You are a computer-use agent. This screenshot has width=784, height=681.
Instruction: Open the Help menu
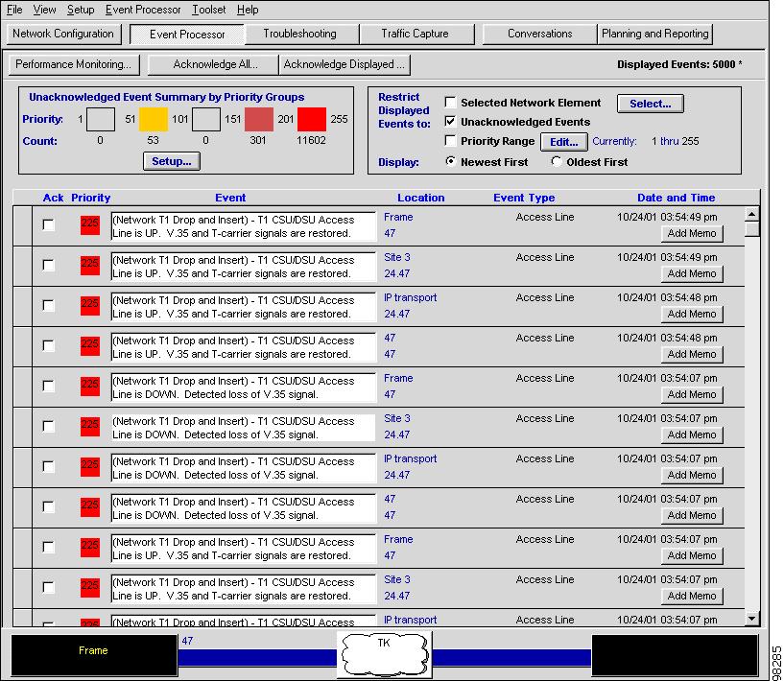pyautogui.click(x=248, y=10)
